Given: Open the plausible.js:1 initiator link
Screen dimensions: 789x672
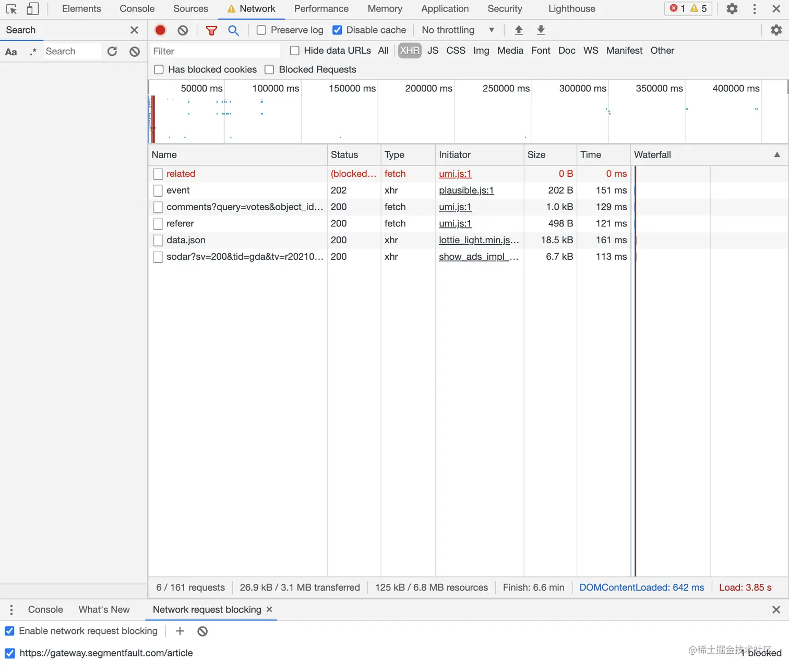Looking at the screenshot, I should point(467,190).
